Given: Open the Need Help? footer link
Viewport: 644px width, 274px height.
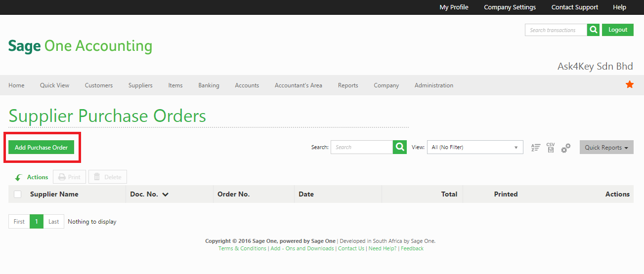Looking at the screenshot, I should [x=383, y=248].
